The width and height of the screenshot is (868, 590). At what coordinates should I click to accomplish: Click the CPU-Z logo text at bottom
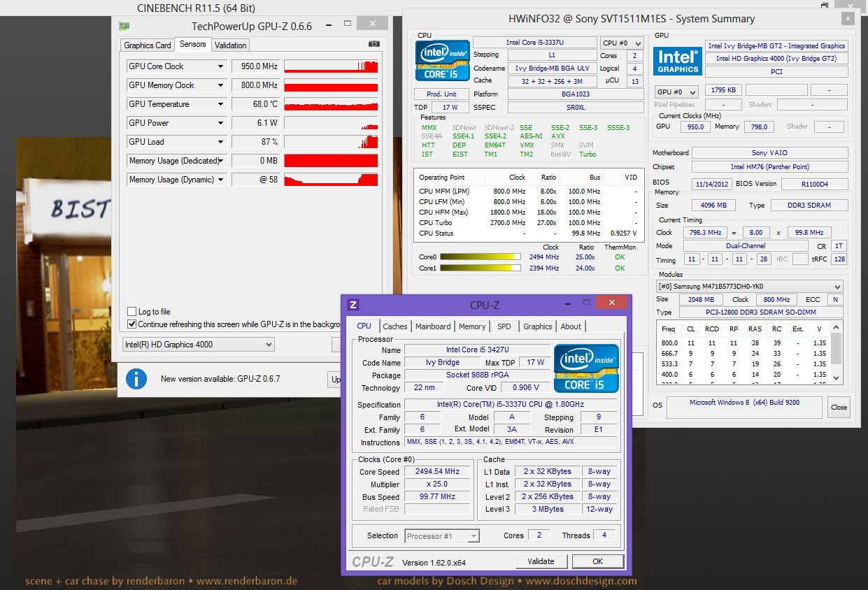click(x=373, y=562)
